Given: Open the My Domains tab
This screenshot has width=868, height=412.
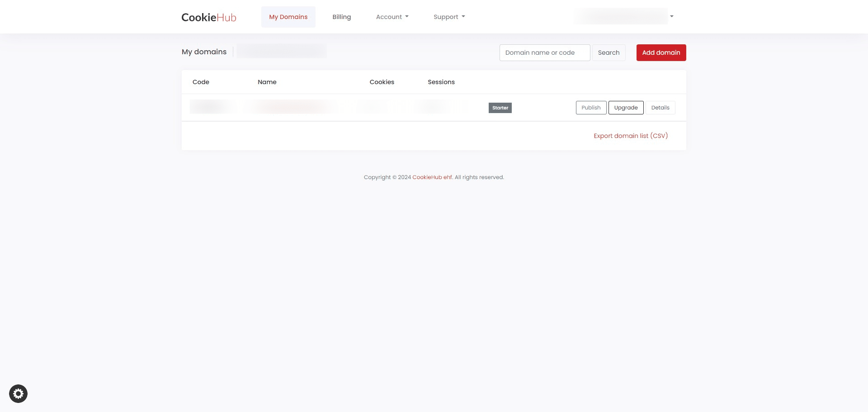Looking at the screenshot, I should pyautogui.click(x=288, y=17).
